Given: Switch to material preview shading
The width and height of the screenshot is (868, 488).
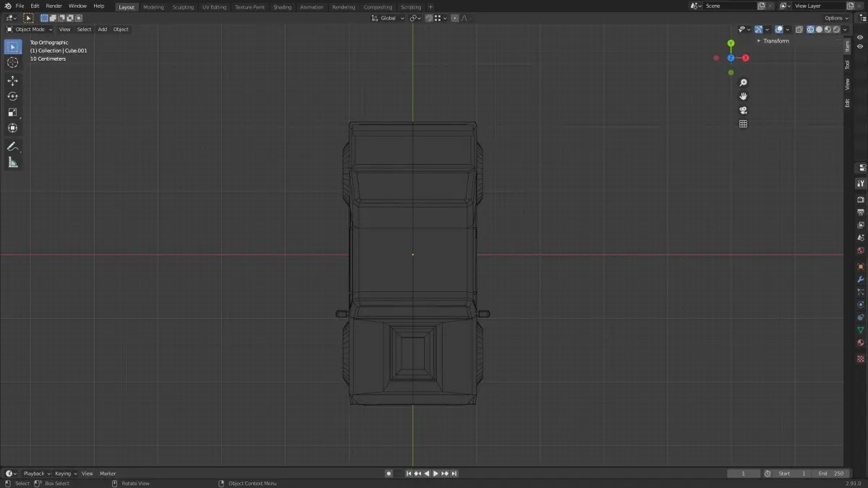Looking at the screenshot, I should click(x=827, y=30).
